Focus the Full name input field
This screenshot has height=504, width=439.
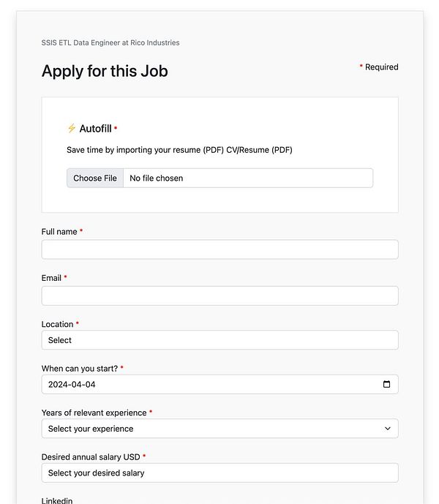tap(219, 249)
